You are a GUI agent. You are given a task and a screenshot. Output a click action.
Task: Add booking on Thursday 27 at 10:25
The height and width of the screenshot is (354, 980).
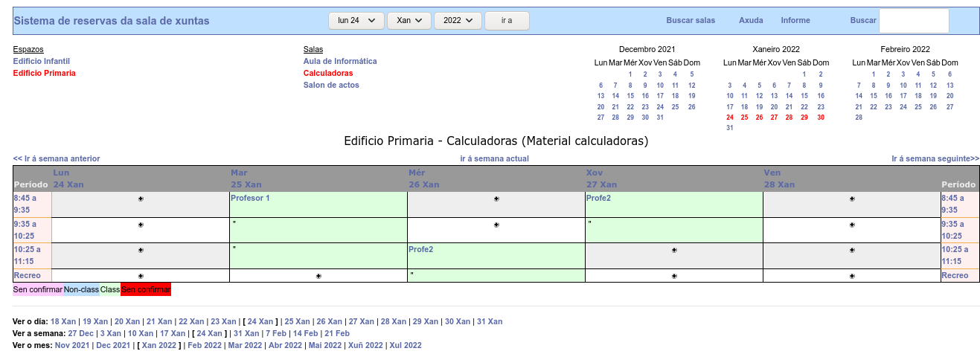coord(674,251)
